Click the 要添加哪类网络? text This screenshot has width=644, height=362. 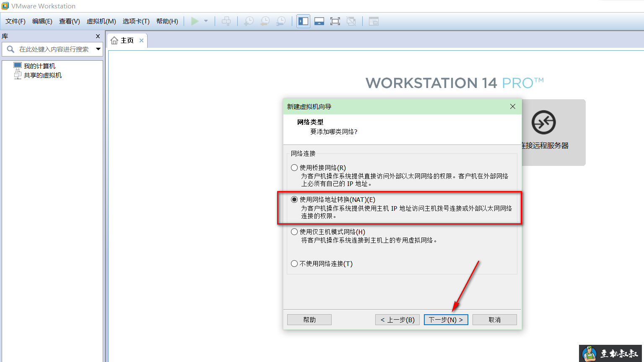[334, 132]
